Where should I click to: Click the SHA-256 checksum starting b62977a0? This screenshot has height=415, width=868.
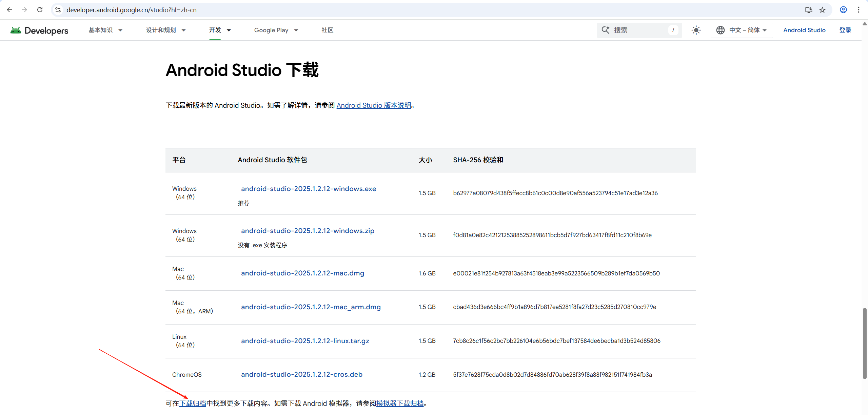(555, 193)
